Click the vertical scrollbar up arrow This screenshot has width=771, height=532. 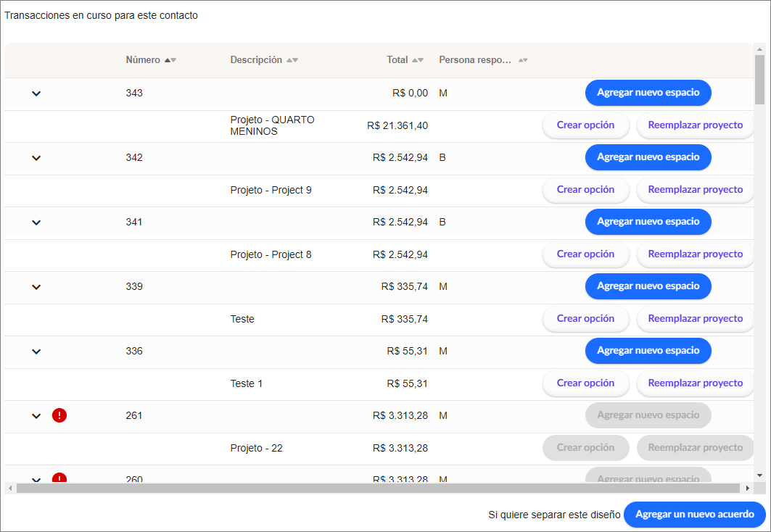pos(759,49)
